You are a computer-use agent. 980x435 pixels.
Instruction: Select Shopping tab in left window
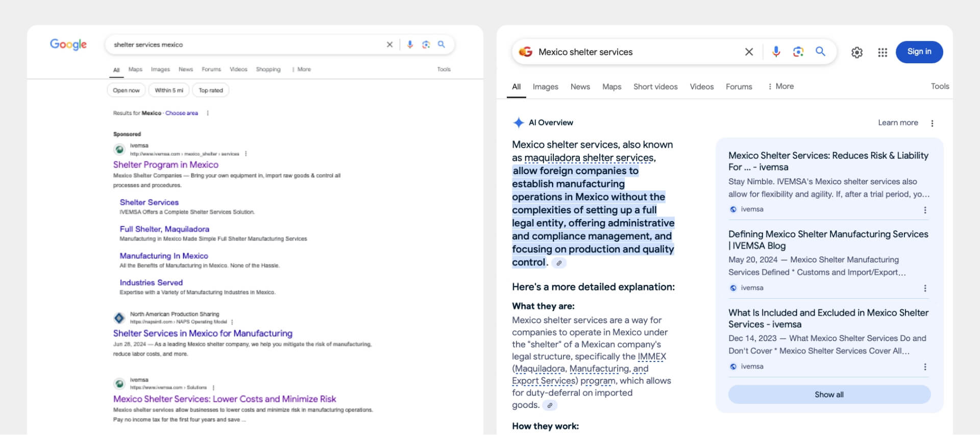(268, 69)
